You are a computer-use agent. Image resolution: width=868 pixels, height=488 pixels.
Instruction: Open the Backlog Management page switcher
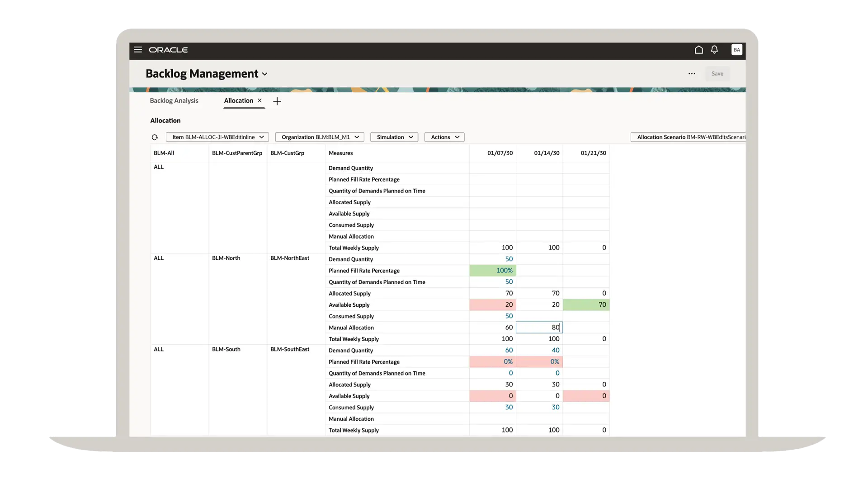click(x=265, y=74)
